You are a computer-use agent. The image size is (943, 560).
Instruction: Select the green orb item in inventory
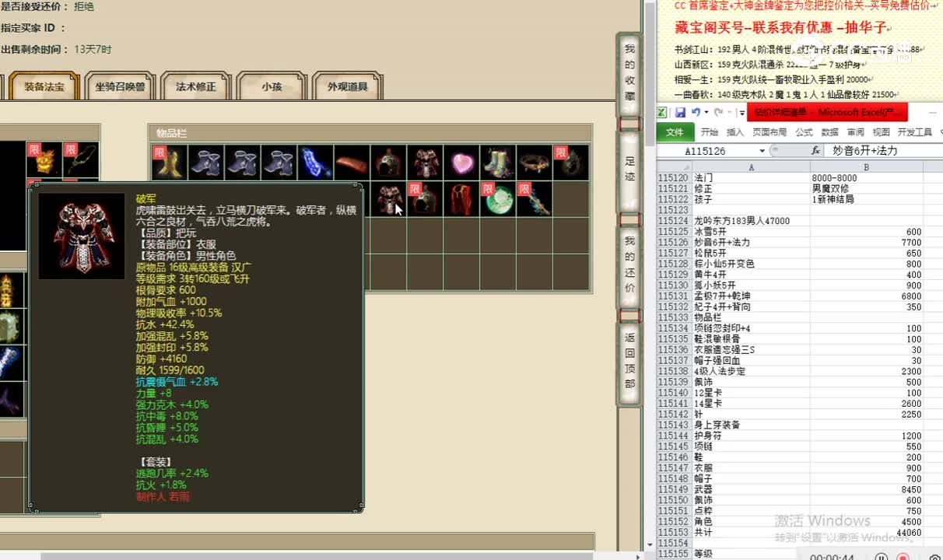point(498,199)
